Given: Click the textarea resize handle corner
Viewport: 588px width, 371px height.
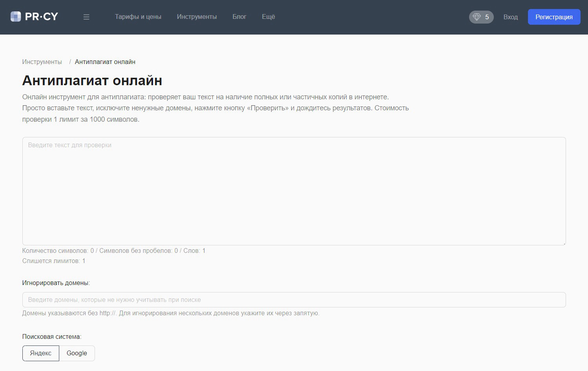Looking at the screenshot, I should (x=564, y=243).
